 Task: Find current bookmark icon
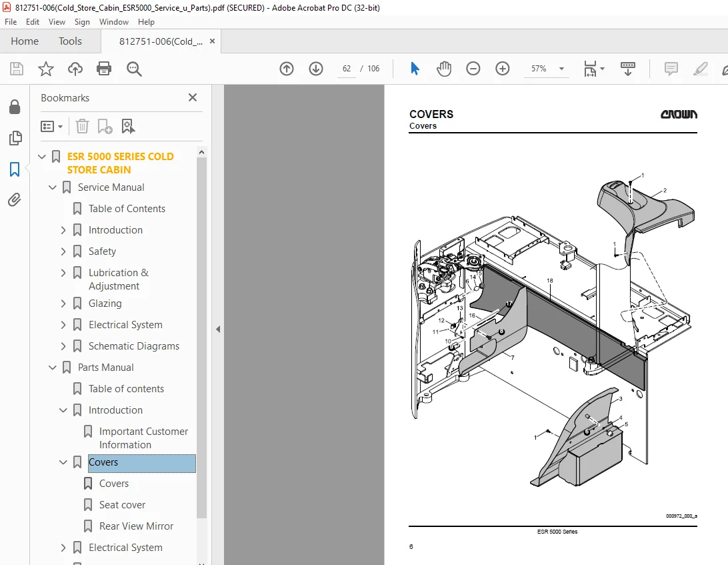(x=128, y=126)
